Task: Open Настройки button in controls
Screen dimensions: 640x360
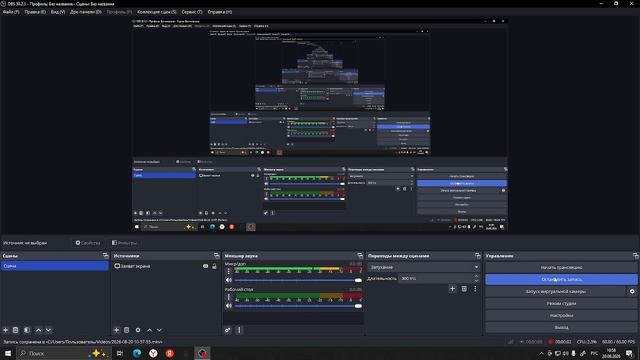Action: (x=561, y=316)
